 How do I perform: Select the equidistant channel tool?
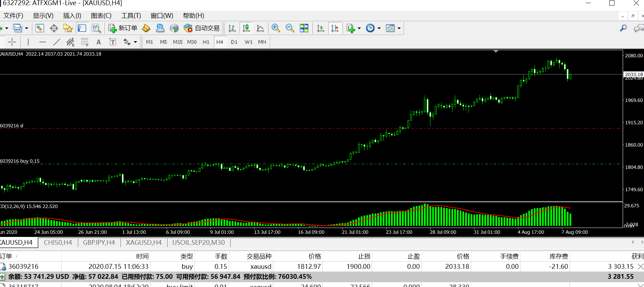tap(70, 42)
